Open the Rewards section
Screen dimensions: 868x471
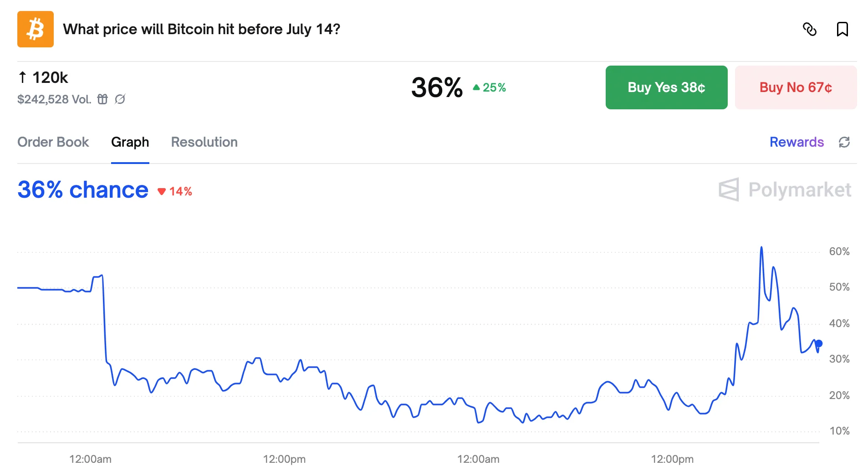pyautogui.click(x=796, y=142)
